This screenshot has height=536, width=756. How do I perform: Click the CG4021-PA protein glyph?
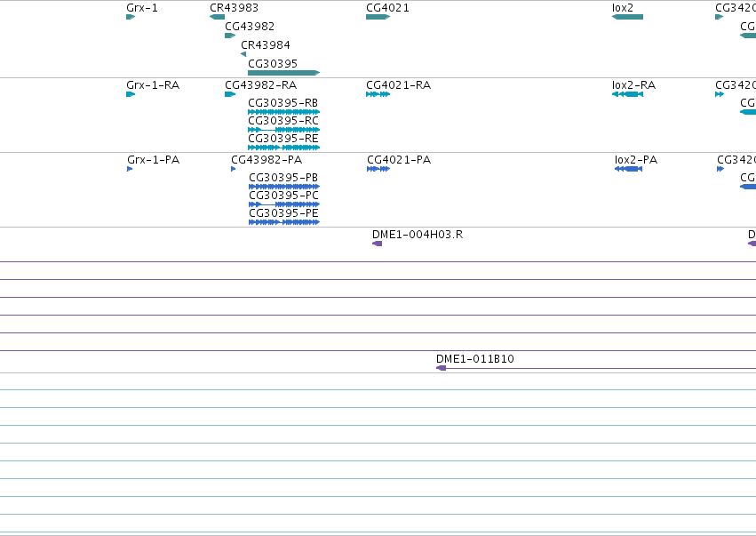click(378, 169)
